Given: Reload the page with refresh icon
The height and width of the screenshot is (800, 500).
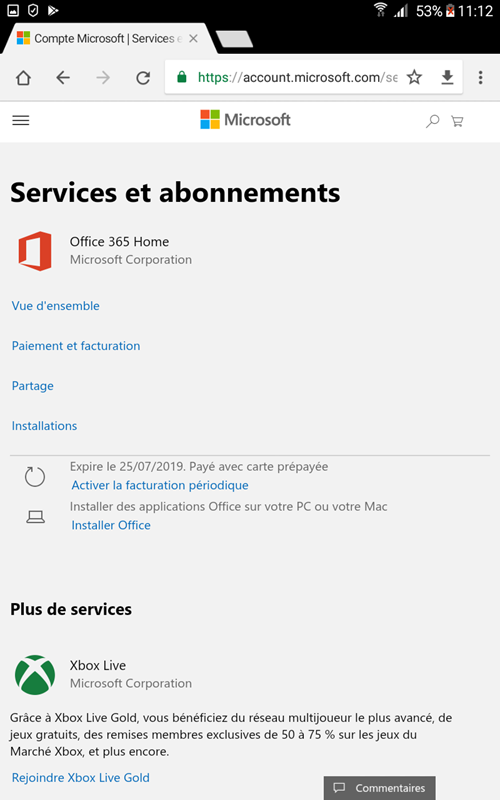Looking at the screenshot, I should (x=143, y=78).
